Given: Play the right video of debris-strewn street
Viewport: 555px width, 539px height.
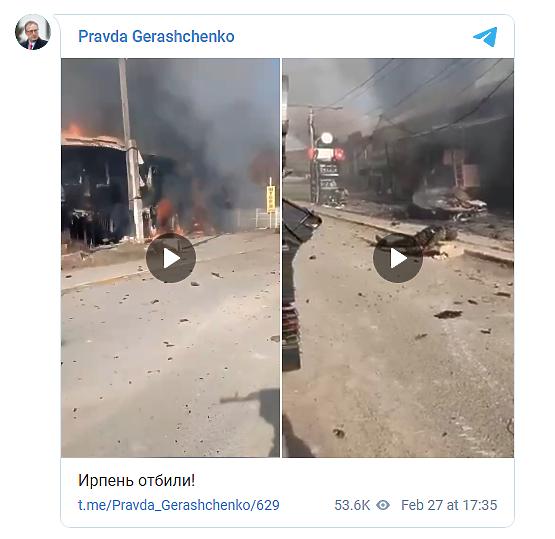Looking at the screenshot, I should pyautogui.click(x=398, y=258).
